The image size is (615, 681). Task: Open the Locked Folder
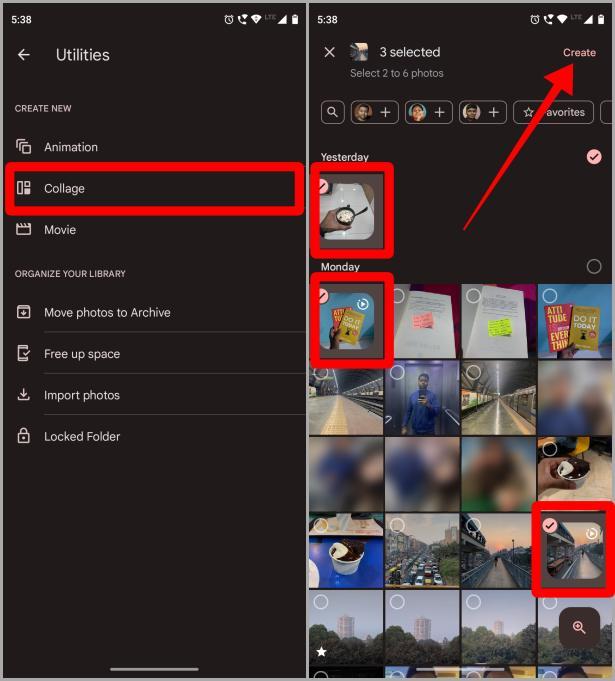[x=155, y=436]
